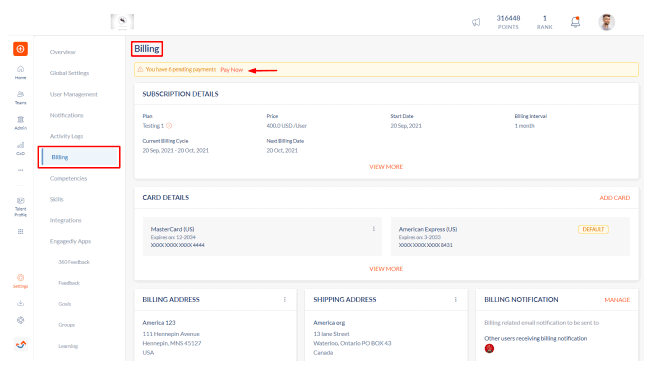Open the MasterCard card options menu
This screenshot has width=652, height=369.
click(x=374, y=229)
